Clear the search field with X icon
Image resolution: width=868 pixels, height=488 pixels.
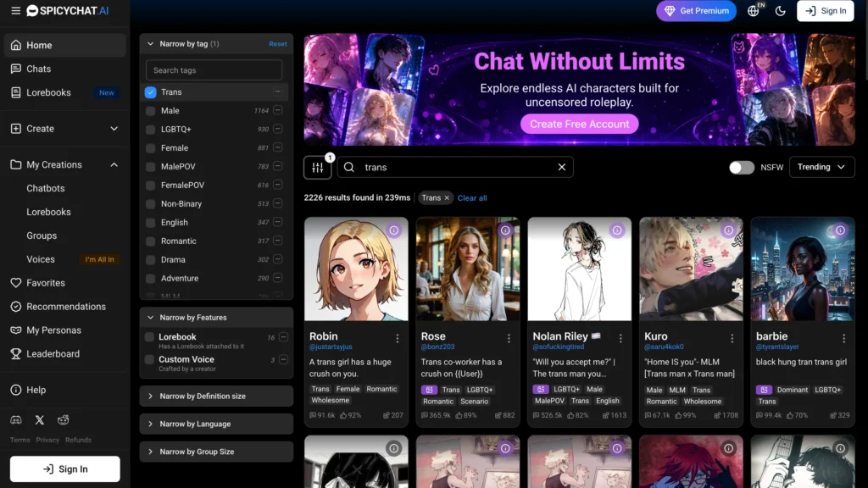click(x=561, y=167)
